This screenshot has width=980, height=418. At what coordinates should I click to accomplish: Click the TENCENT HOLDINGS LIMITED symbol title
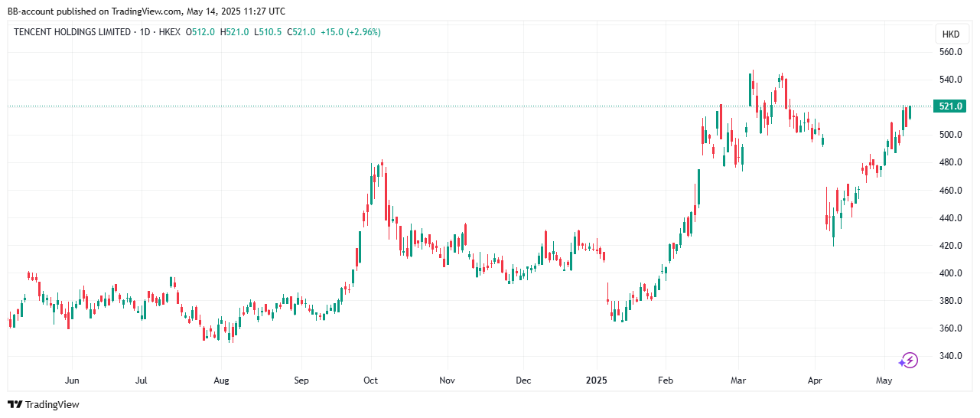tap(70, 32)
